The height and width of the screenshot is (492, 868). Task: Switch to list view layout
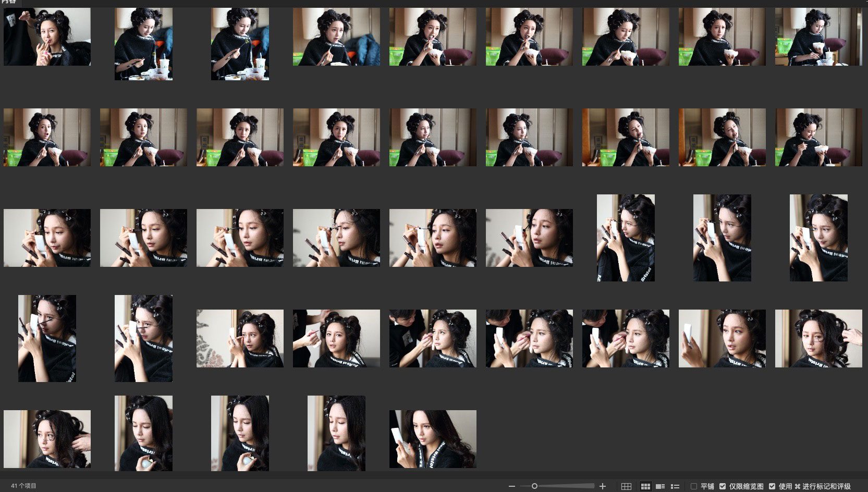675,486
